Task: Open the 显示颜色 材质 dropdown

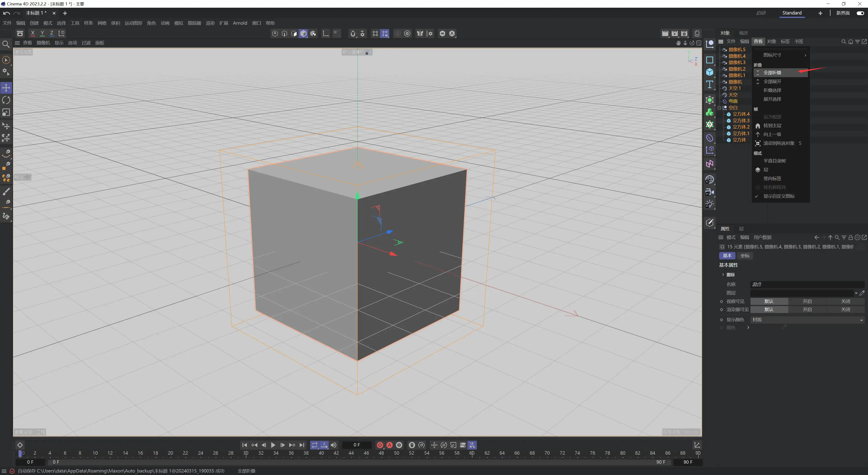Action: tap(807, 320)
